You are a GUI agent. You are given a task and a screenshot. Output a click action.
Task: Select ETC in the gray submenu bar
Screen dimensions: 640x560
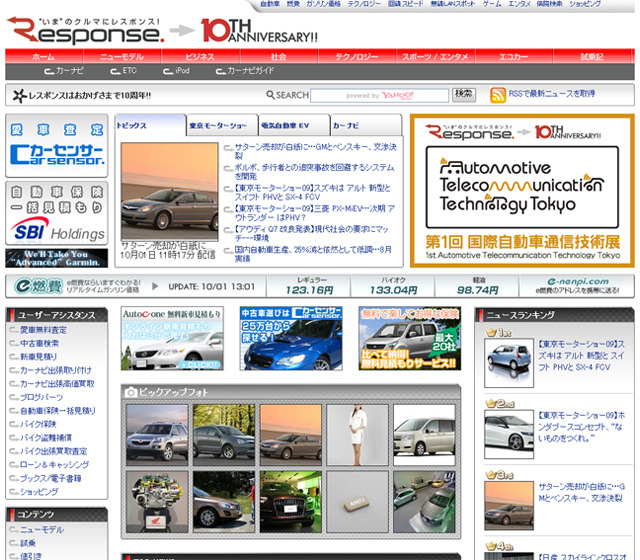124,71
